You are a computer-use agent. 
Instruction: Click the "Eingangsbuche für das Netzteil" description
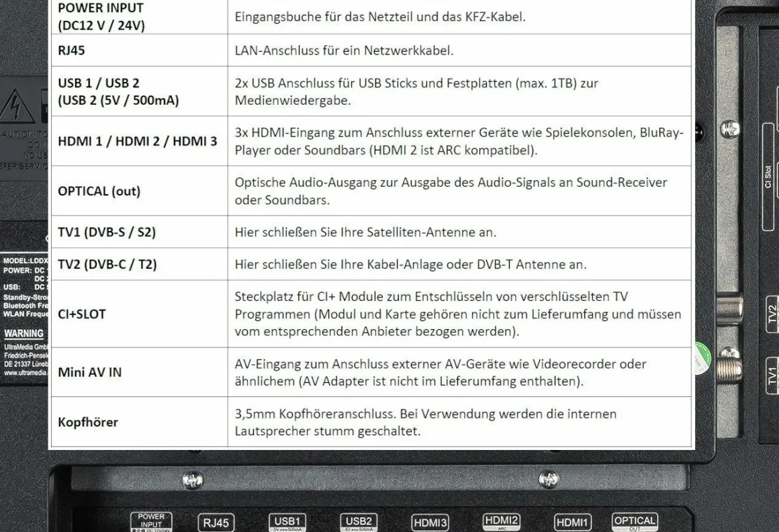pyautogui.click(x=380, y=16)
